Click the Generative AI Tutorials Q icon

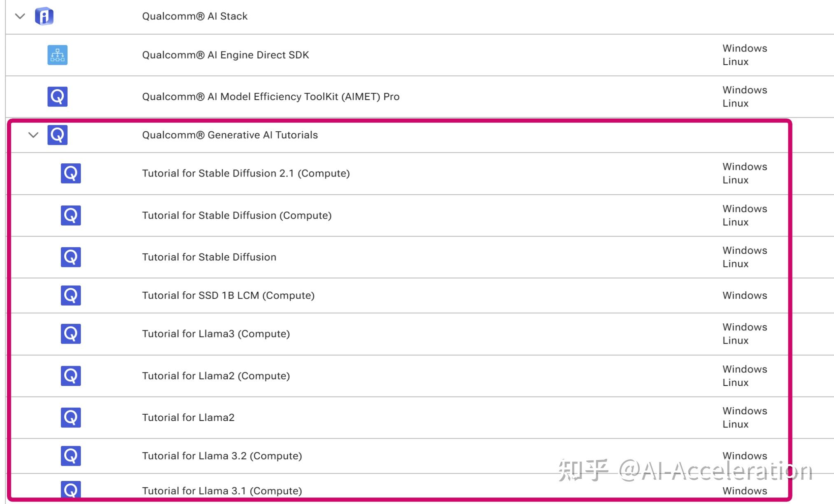[x=57, y=135]
